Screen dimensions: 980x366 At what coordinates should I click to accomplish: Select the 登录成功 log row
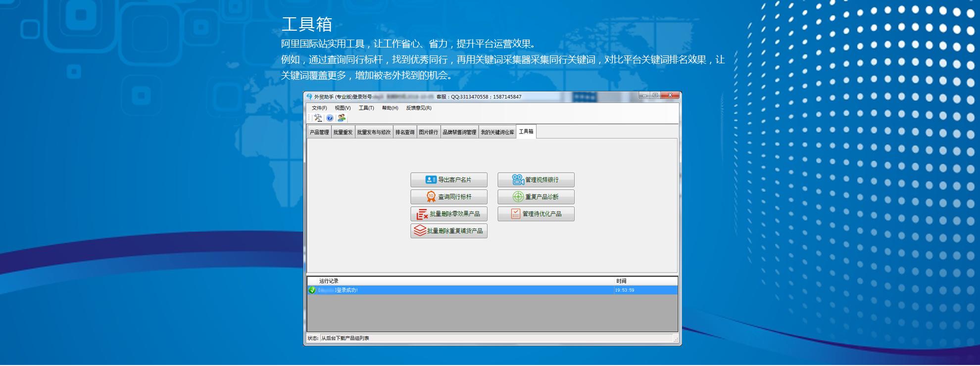(x=492, y=290)
